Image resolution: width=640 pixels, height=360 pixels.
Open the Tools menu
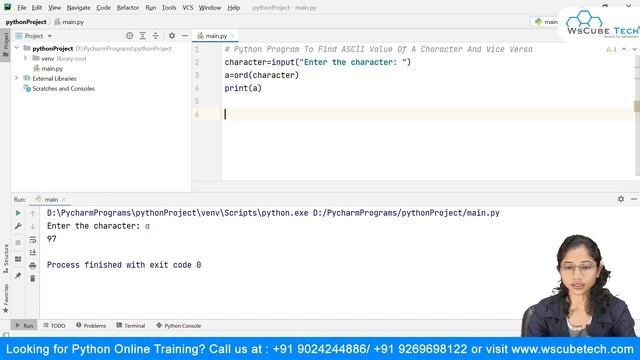(x=169, y=8)
